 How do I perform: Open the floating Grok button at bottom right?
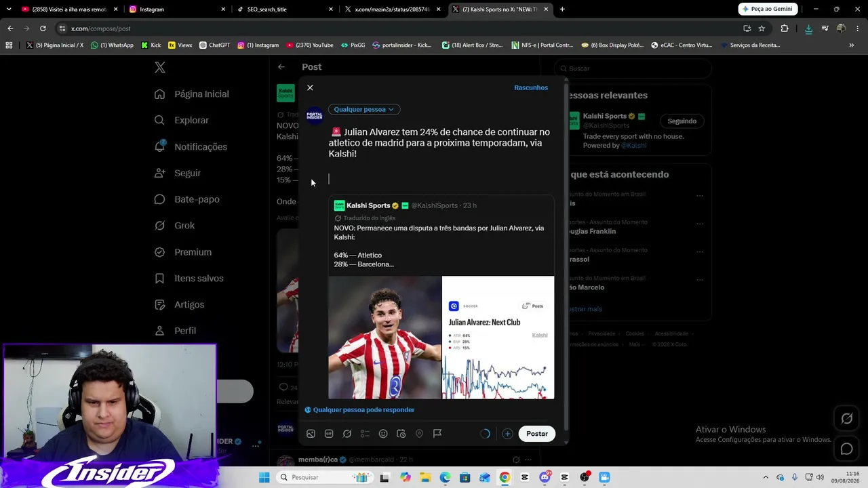pos(847,419)
